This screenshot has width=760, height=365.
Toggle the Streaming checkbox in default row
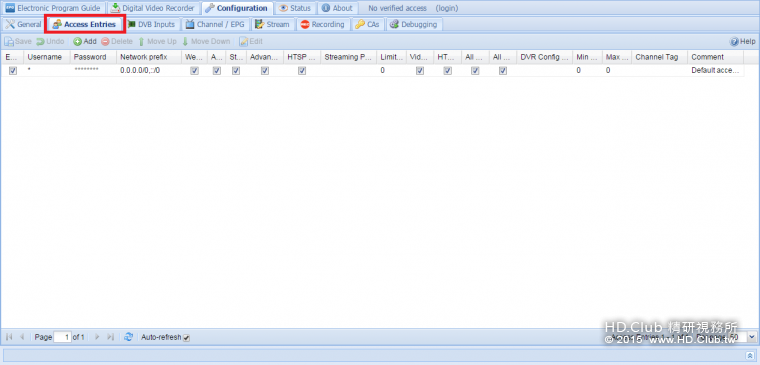click(x=236, y=71)
